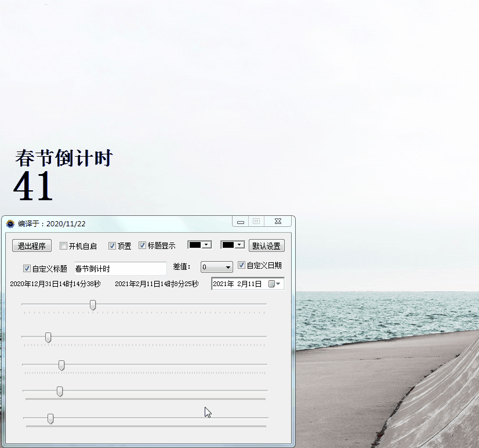Click the 春节倒计时 countdown title on desktop
Screen dimensions: 479x448
point(64,158)
